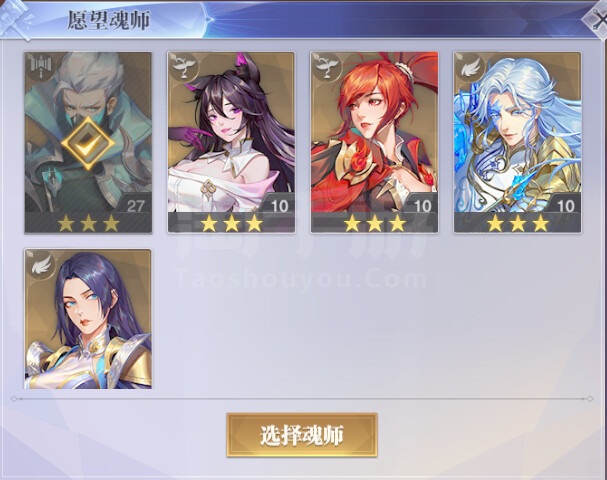Click the 选择魂师 button
Viewport: 607px width, 480px height.
pyautogui.click(x=302, y=435)
